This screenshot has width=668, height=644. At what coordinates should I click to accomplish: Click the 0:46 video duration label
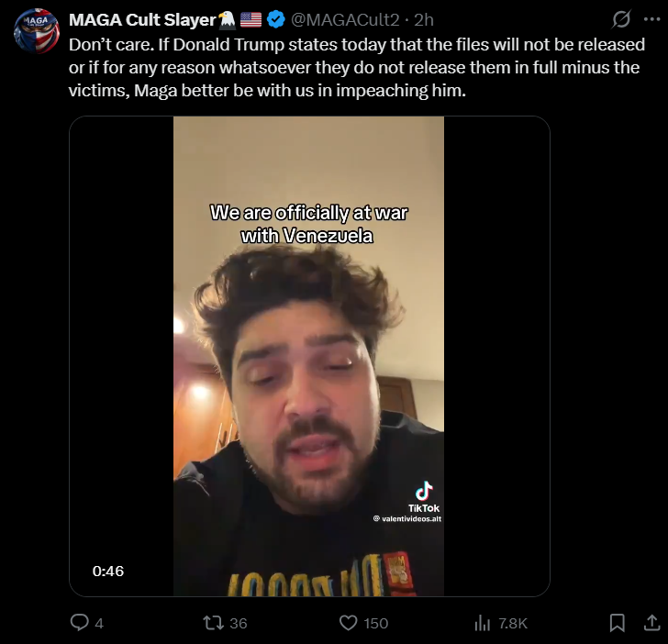108,572
